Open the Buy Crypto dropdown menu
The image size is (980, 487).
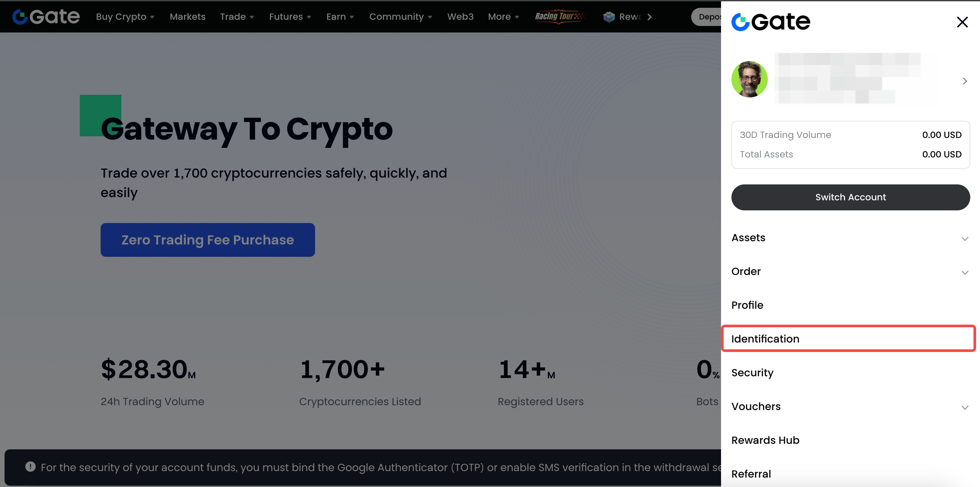[125, 17]
